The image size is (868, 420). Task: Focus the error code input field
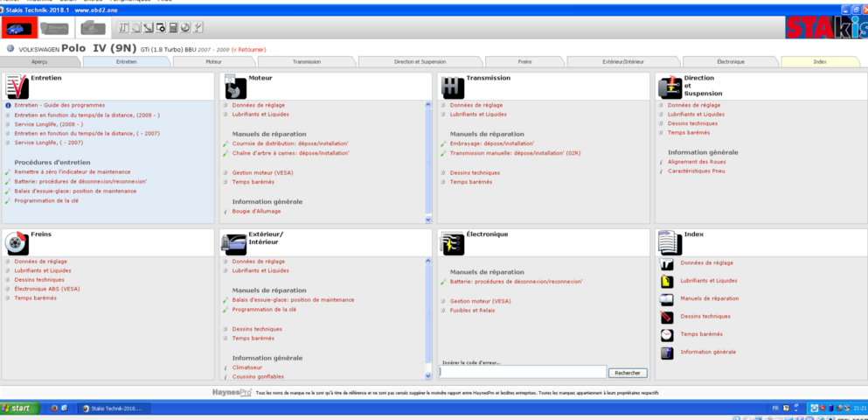pos(523,373)
